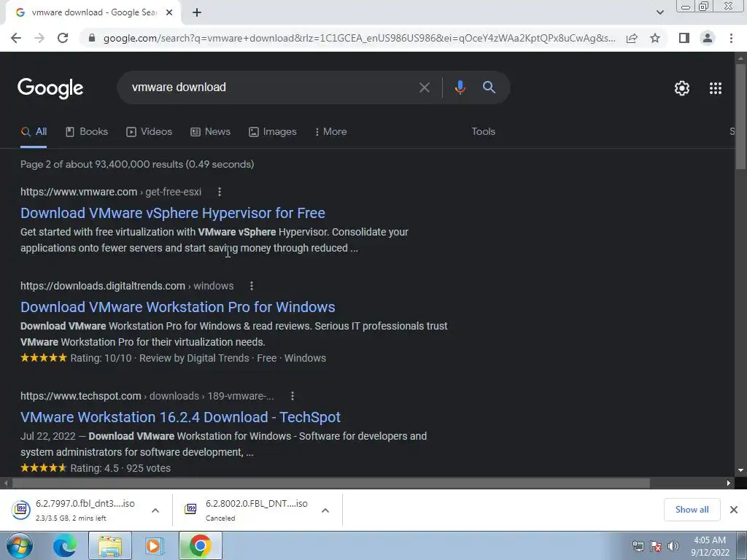The height and width of the screenshot is (560, 747).
Task: Close the 'vmware download' browser tab
Action: point(169,13)
